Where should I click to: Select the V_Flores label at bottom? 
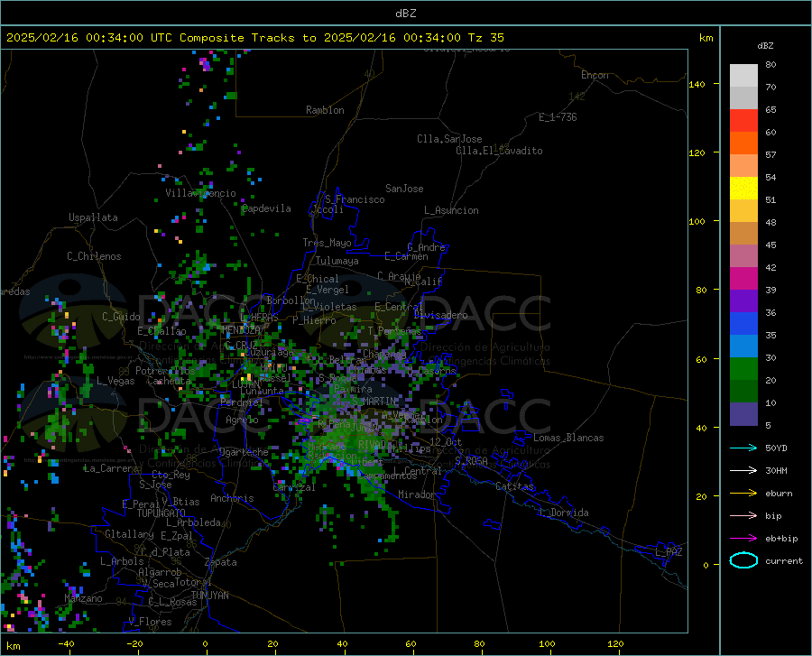click(x=150, y=622)
